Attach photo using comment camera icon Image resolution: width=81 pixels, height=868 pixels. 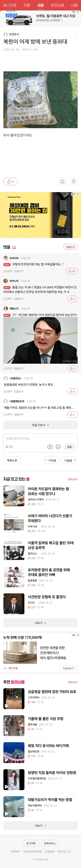[50, 447]
